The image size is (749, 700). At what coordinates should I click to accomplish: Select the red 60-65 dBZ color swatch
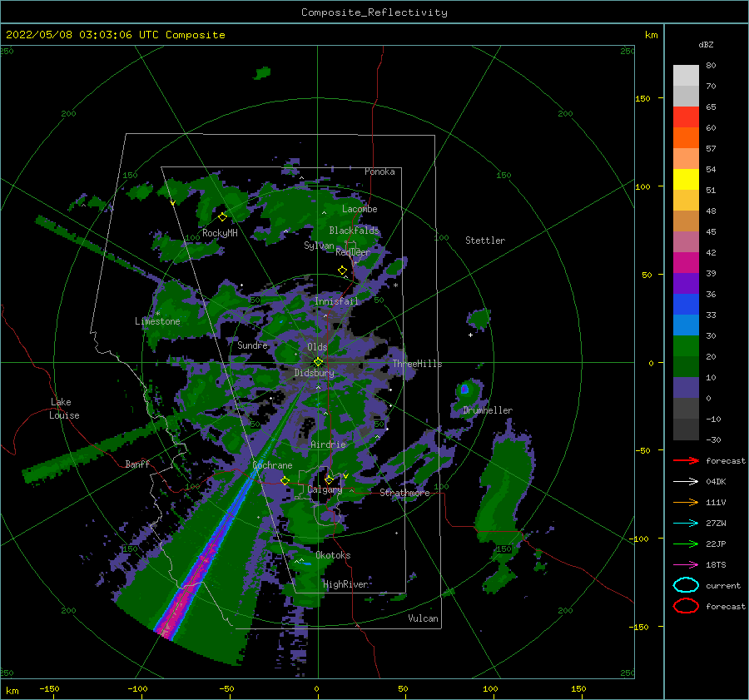686,117
